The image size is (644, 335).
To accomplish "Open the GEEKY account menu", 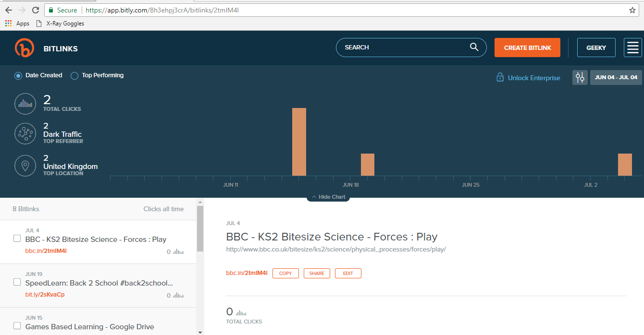I will pyautogui.click(x=596, y=48).
